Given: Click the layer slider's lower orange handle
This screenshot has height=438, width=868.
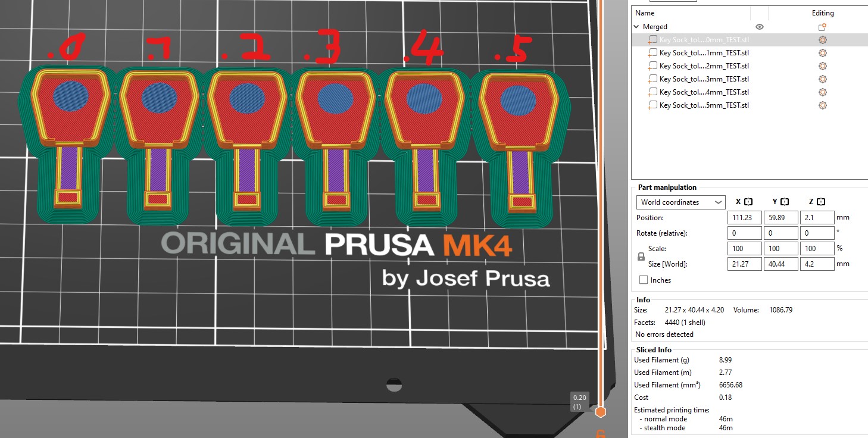Looking at the screenshot, I should click(x=601, y=412).
